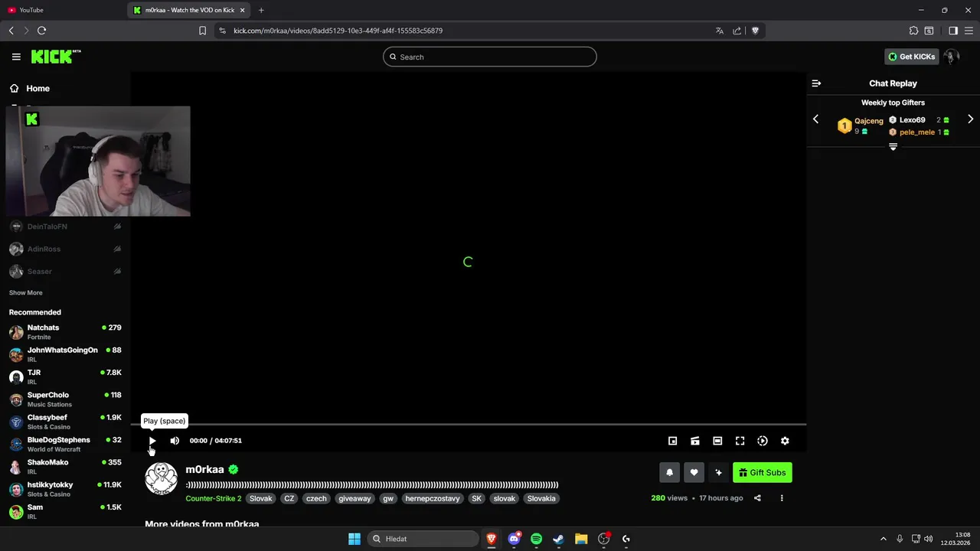Select the giveaway tag

coord(354,498)
